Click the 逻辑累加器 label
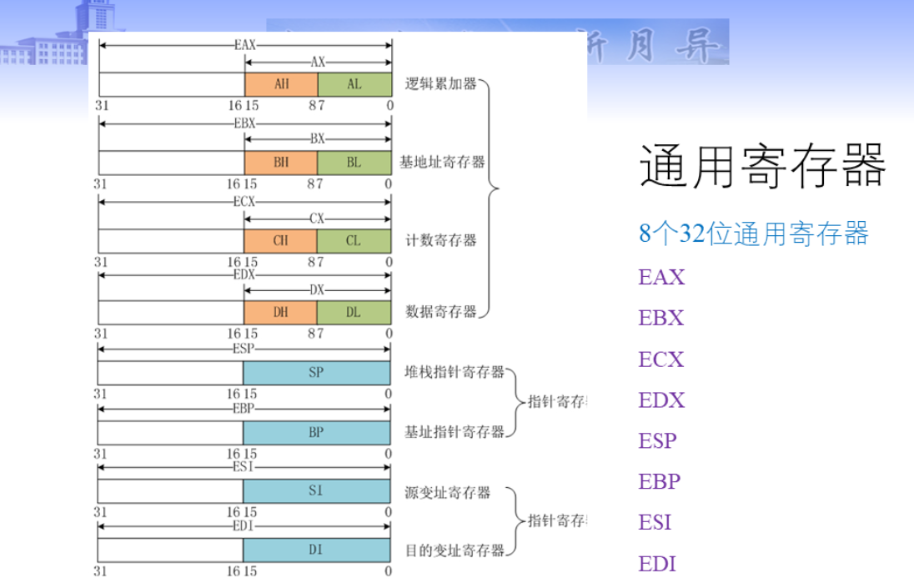 click(440, 84)
